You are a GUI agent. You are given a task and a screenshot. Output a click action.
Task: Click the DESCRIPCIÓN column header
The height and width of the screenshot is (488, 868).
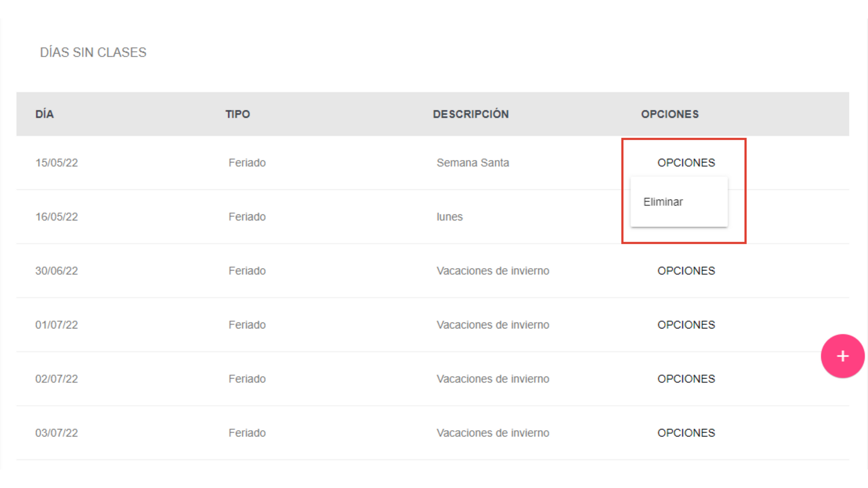point(470,114)
